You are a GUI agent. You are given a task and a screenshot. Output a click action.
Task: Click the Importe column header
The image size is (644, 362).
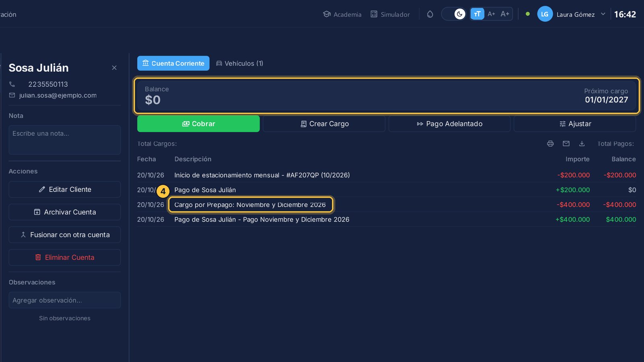pos(578,159)
